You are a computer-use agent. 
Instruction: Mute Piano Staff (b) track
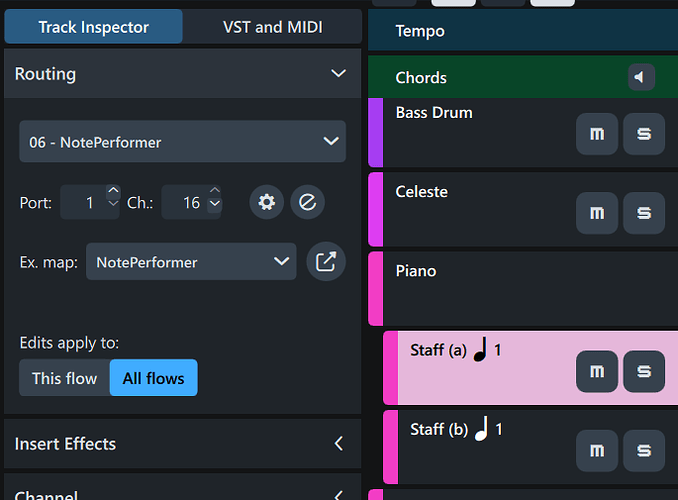coord(597,450)
